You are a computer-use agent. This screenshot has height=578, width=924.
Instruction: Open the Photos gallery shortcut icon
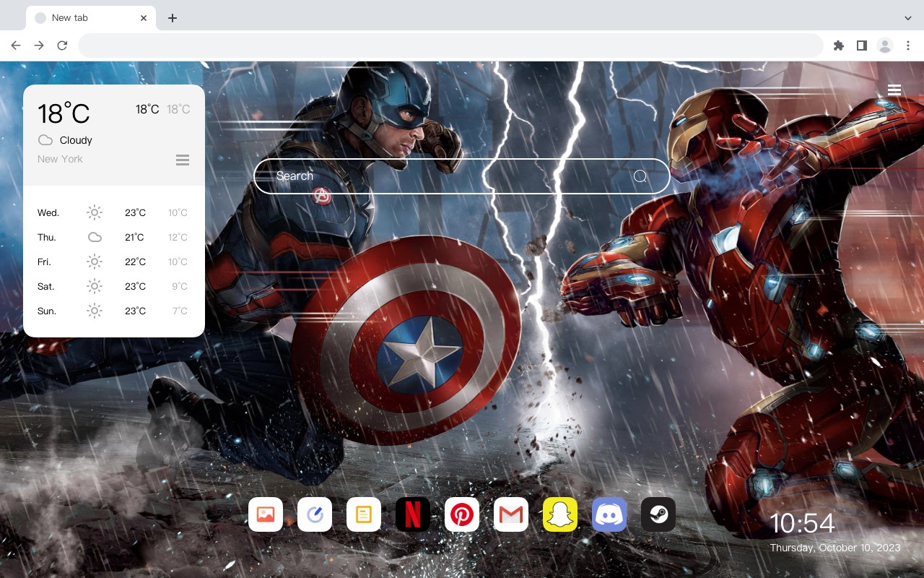pos(266,514)
